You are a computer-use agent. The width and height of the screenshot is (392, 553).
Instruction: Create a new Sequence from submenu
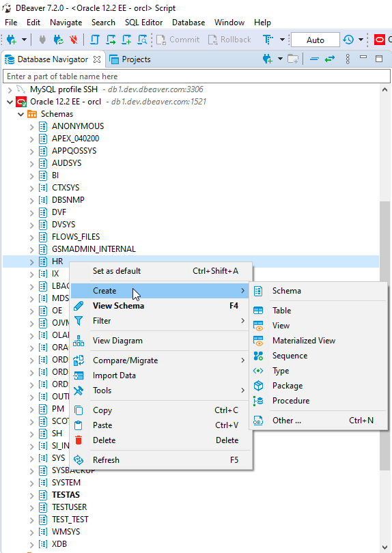click(x=318, y=356)
